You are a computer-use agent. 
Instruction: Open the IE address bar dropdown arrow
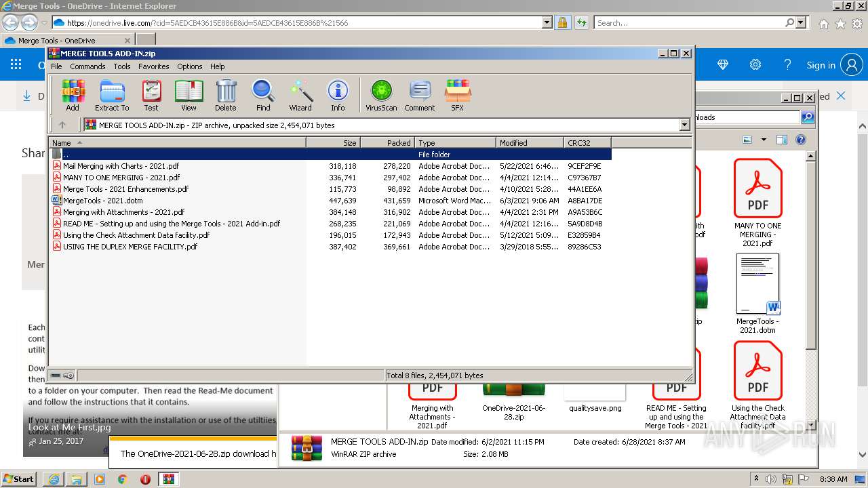547,22
